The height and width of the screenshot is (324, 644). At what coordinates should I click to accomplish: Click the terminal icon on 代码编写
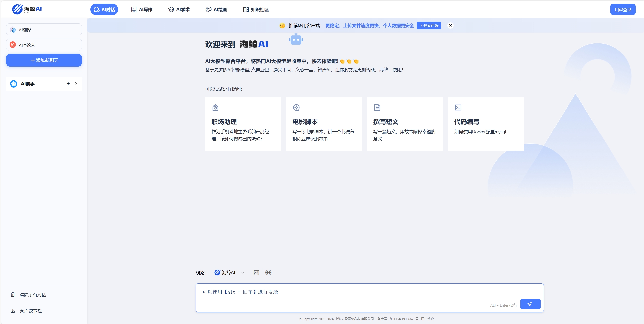click(458, 107)
